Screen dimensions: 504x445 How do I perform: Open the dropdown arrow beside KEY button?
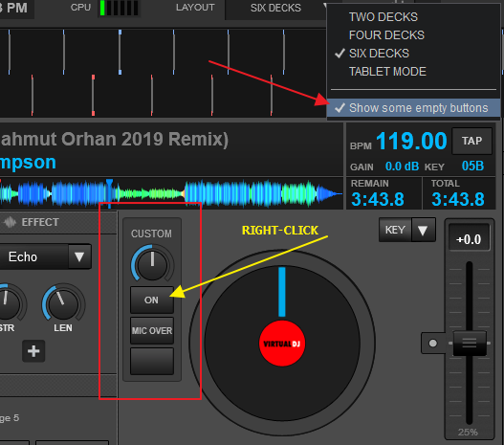pyautogui.click(x=423, y=230)
